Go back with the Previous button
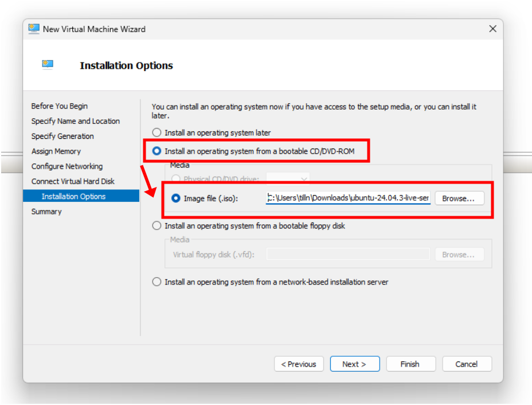This screenshot has width=532, height=405. pos(299,364)
